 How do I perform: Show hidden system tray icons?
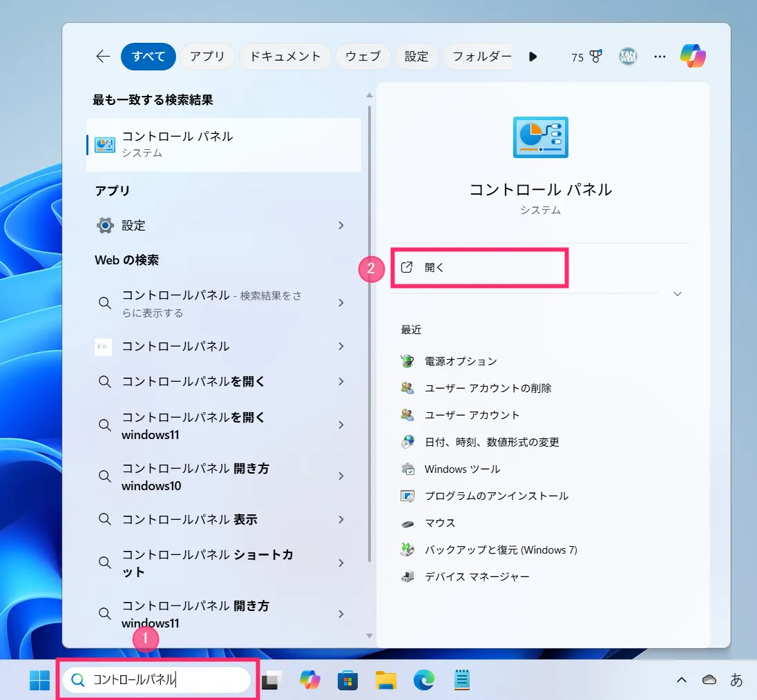coord(681,680)
